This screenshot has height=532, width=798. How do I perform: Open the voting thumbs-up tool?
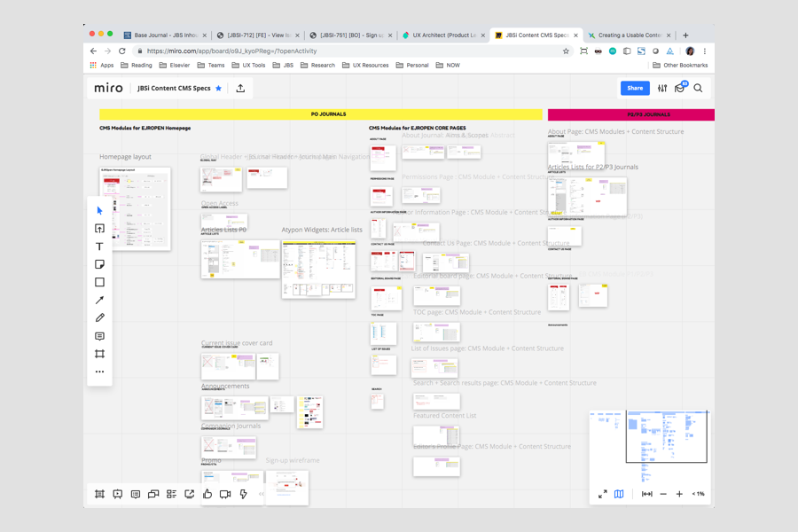tap(207, 494)
